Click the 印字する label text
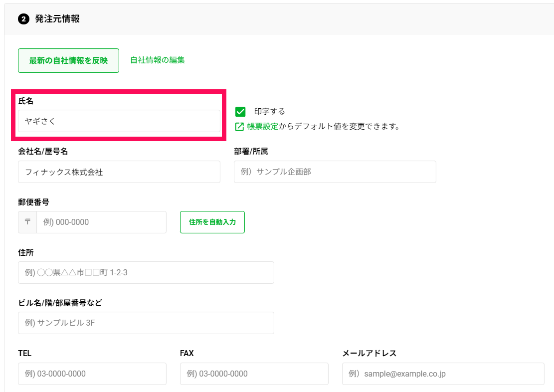Image resolution: width=554 pixels, height=392 pixels. (x=269, y=112)
